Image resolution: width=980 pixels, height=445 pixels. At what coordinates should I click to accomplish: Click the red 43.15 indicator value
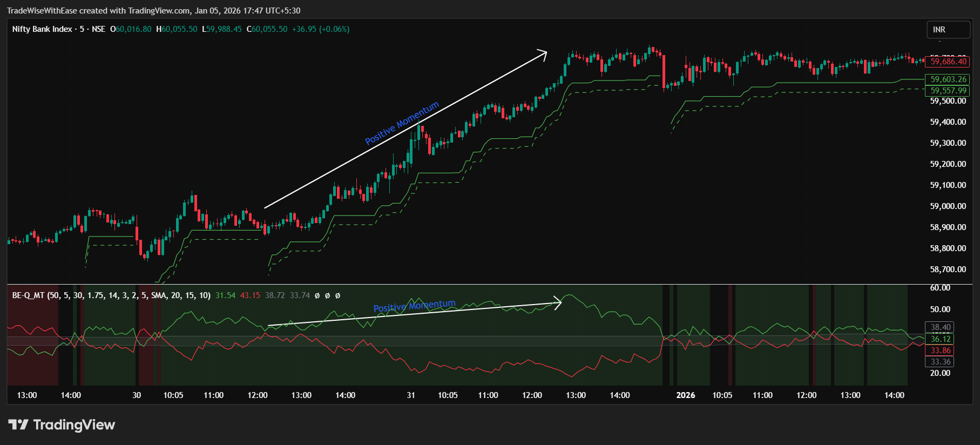[x=250, y=295]
